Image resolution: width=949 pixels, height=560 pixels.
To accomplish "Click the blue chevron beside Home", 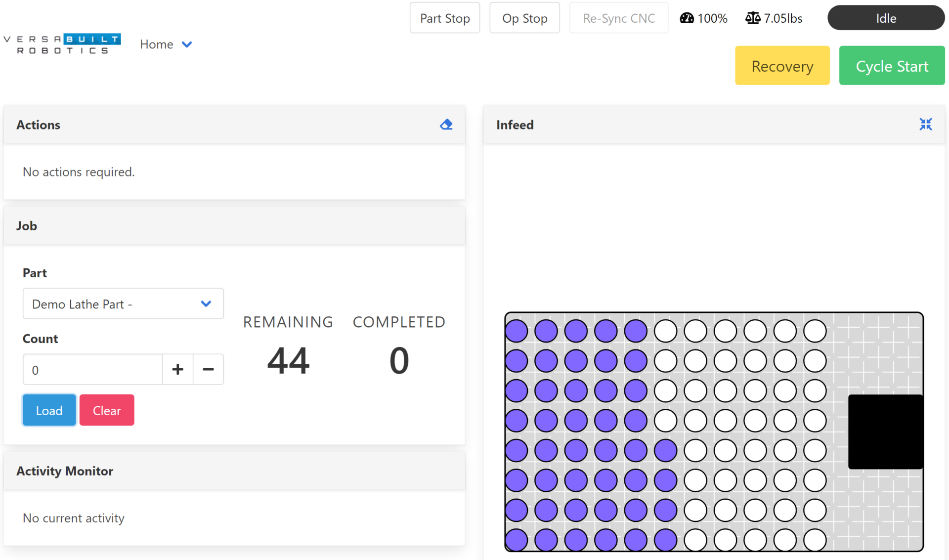I will (187, 44).
